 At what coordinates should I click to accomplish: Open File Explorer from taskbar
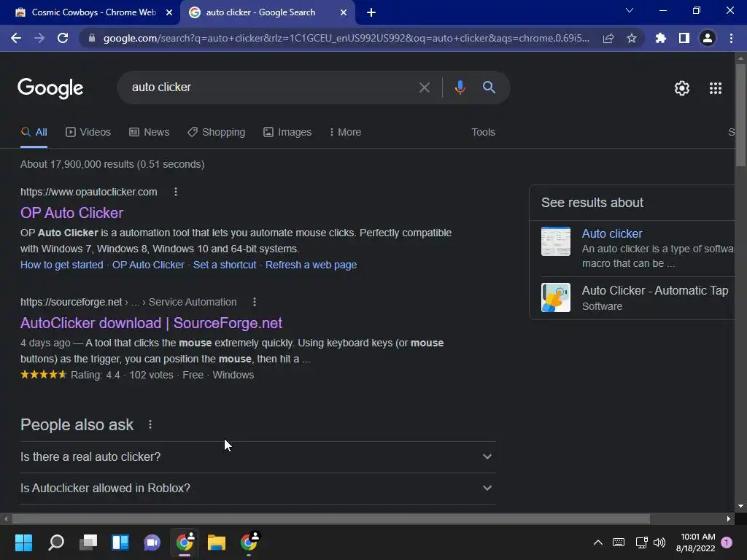point(216,542)
